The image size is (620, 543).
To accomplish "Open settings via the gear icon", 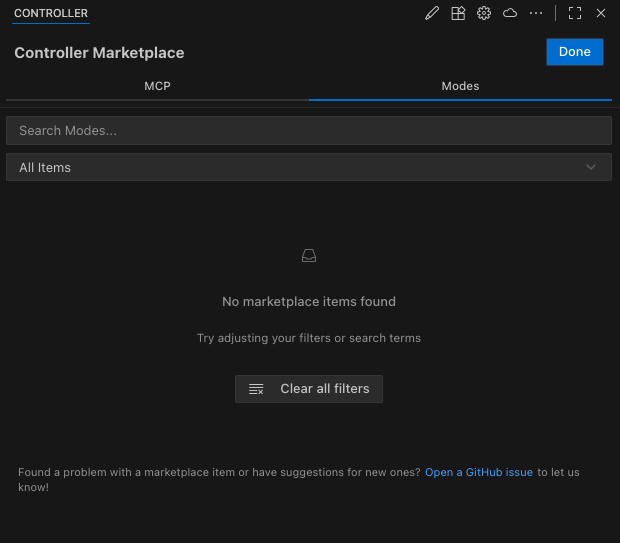I will pos(484,13).
